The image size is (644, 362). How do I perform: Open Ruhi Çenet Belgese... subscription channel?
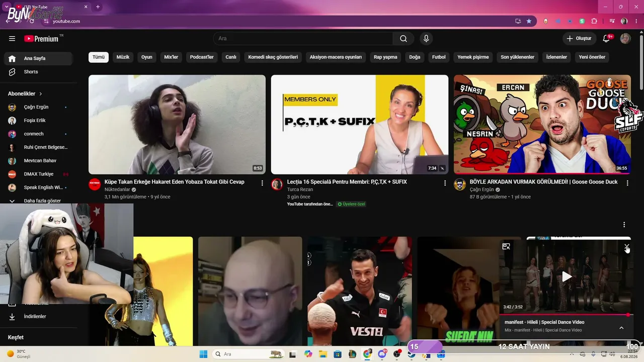pos(38,147)
